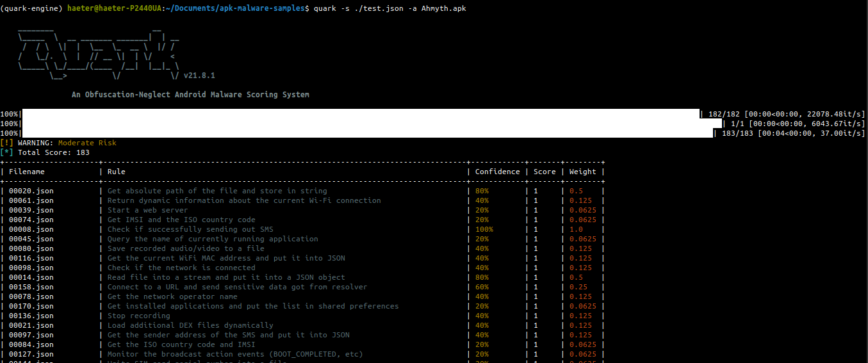The height and width of the screenshot is (363, 868).
Task: Select the 00136.json filename
Action: pos(31,316)
